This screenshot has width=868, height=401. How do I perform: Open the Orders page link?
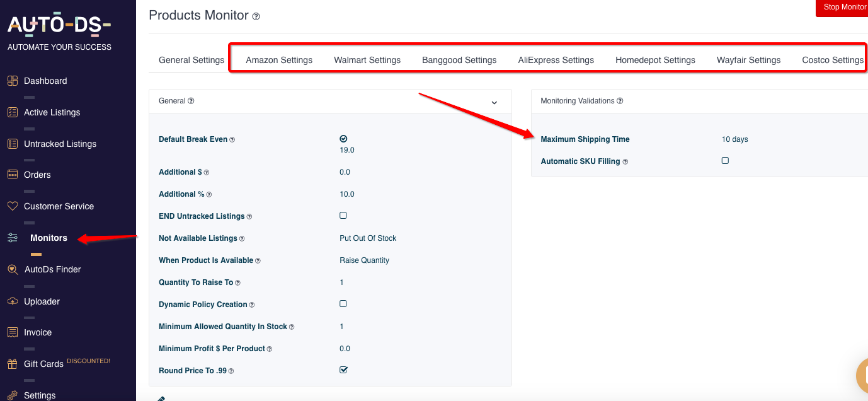[37, 175]
